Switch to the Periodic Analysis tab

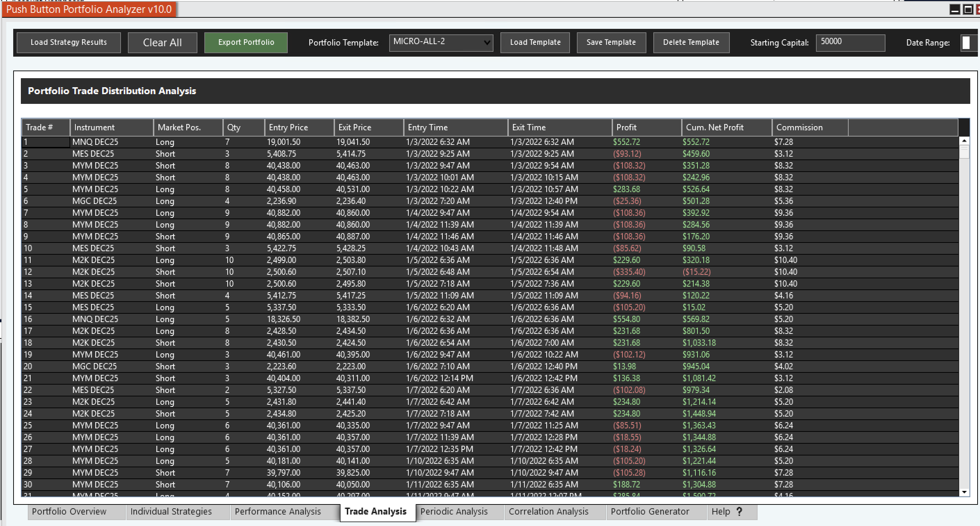pos(454,511)
